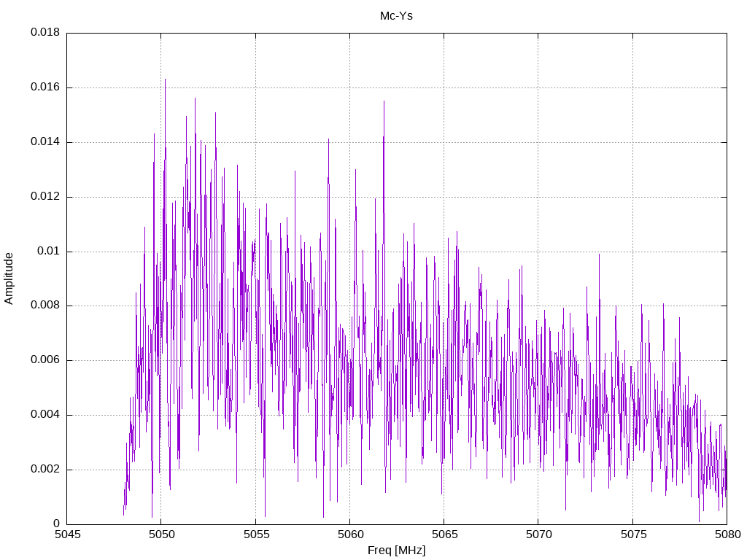The width and height of the screenshot is (747, 560).
Task: Click the 0.002 y-axis tick label
Action: click(x=45, y=469)
